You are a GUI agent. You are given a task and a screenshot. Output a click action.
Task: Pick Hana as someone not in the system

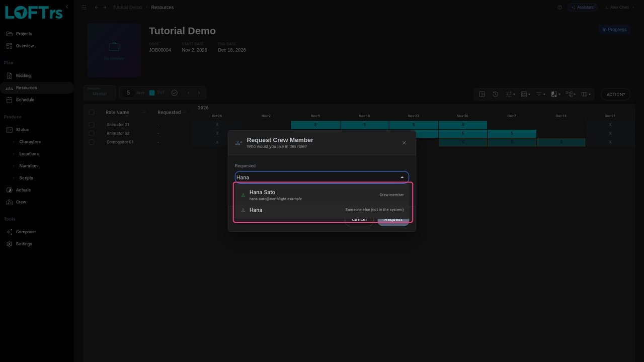click(x=322, y=210)
